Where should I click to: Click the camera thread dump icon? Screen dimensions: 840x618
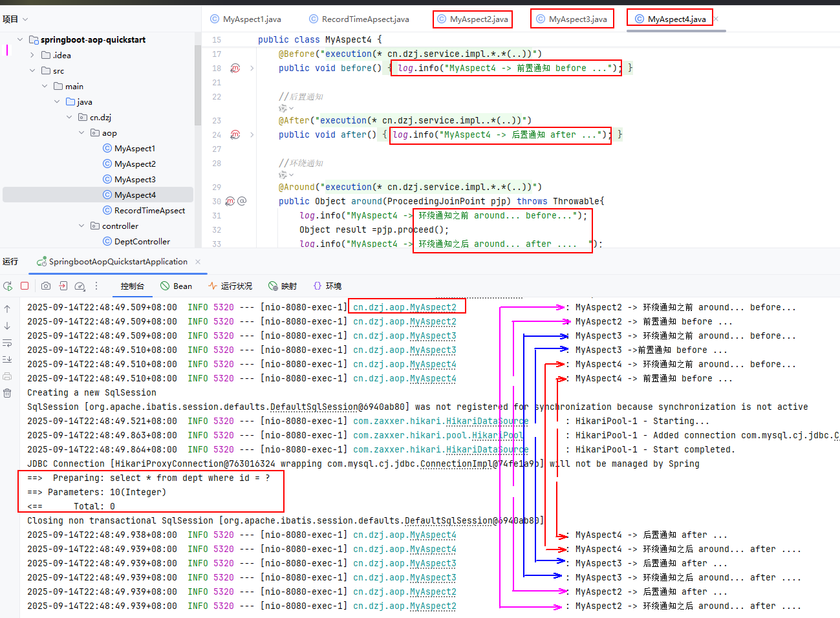(x=46, y=286)
